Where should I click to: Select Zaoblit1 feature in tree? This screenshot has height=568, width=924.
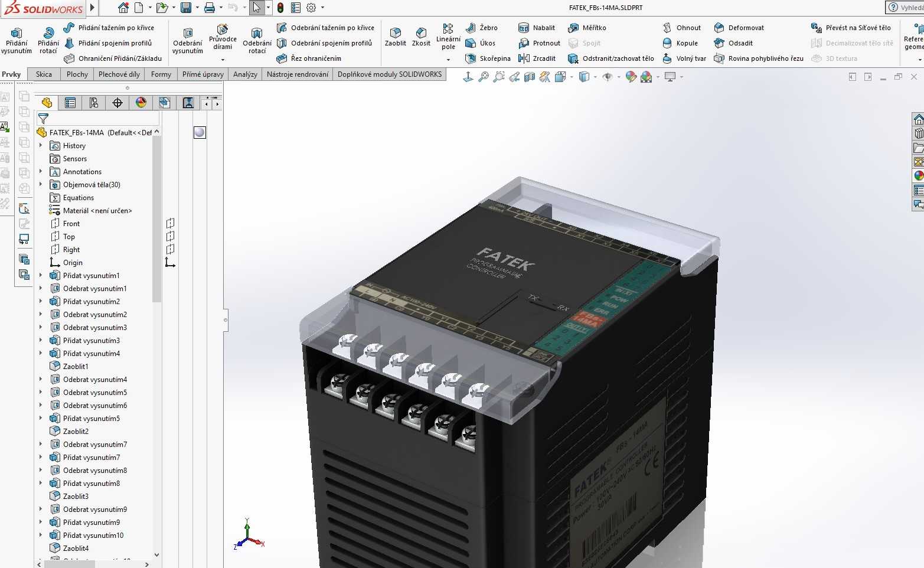pyautogui.click(x=76, y=367)
